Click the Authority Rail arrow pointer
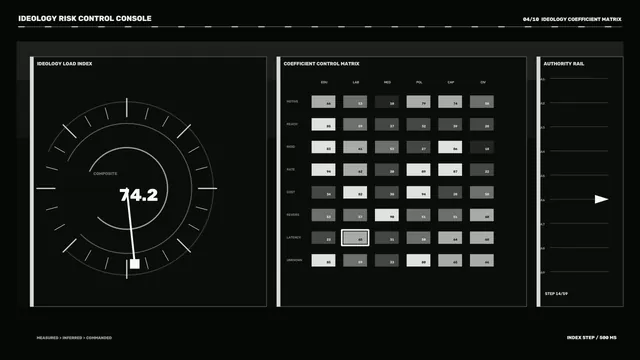 (601, 199)
